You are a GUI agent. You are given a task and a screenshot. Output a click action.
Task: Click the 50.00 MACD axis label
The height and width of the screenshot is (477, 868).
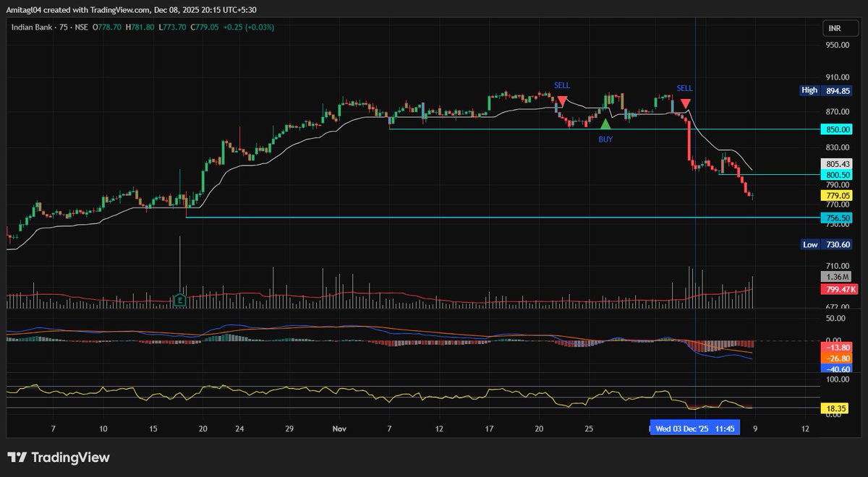[x=835, y=317]
